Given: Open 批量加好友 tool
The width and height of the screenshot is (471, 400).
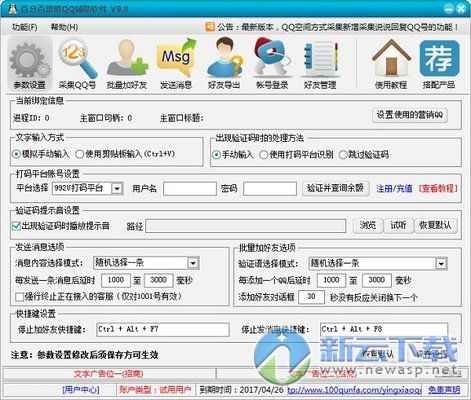Looking at the screenshot, I should point(127,64).
